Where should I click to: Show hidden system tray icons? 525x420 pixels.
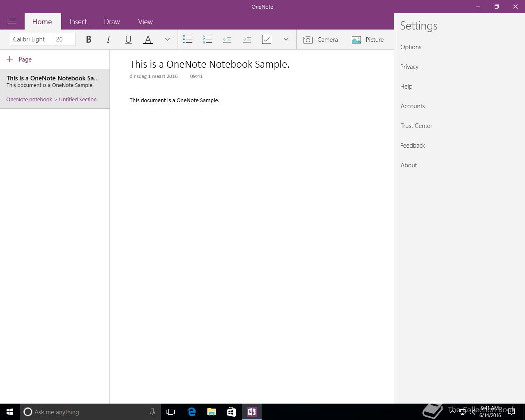452,412
